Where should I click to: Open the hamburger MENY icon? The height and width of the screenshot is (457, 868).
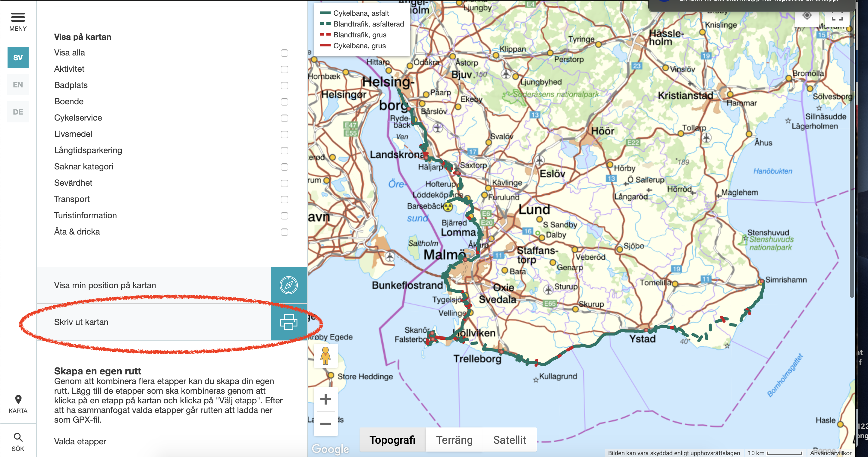(x=18, y=17)
